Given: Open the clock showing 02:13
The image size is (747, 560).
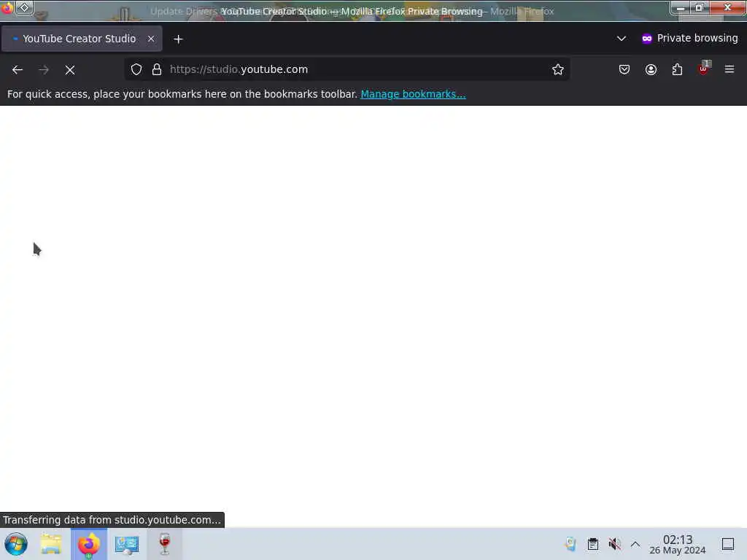Looking at the screenshot, I should coord(678,544).
